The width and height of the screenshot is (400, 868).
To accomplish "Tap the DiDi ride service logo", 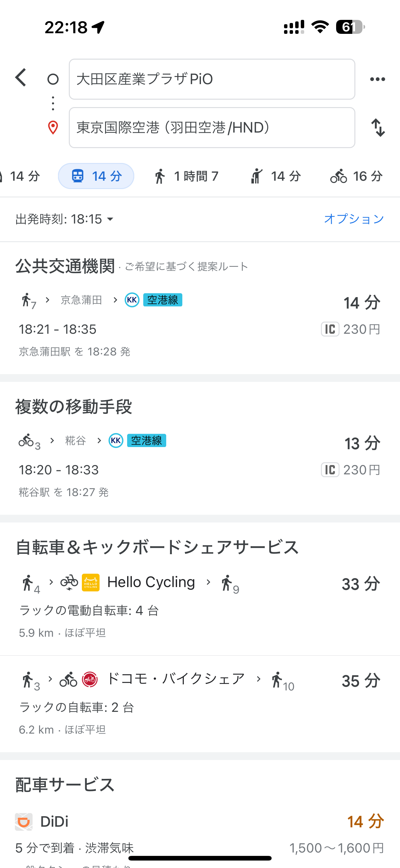I will [24, 821].
